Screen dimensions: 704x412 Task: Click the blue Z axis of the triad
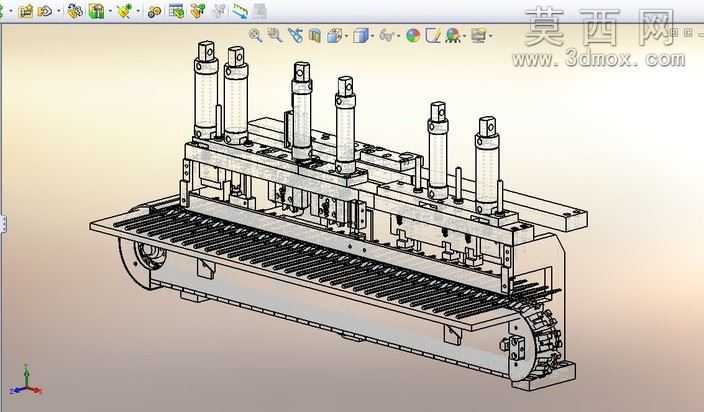point(18,390)
